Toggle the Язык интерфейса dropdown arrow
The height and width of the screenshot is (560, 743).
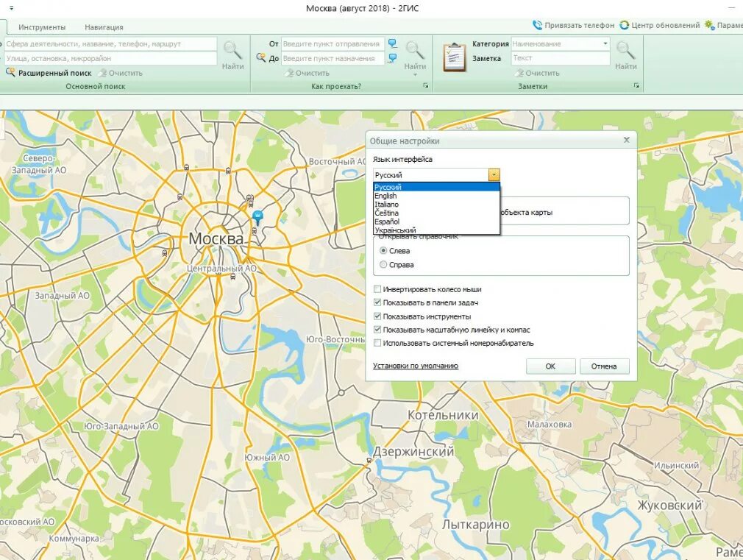coord(494,175)
